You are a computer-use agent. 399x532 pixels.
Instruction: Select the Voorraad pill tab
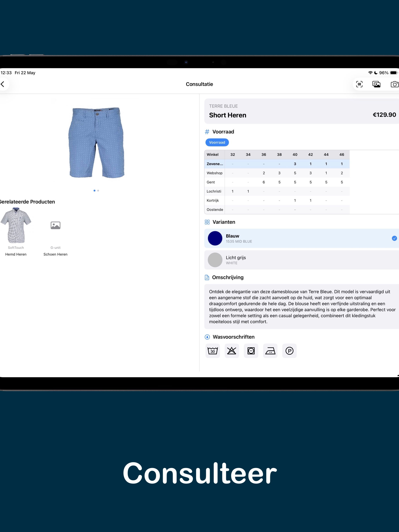click(x=217, y=142)
